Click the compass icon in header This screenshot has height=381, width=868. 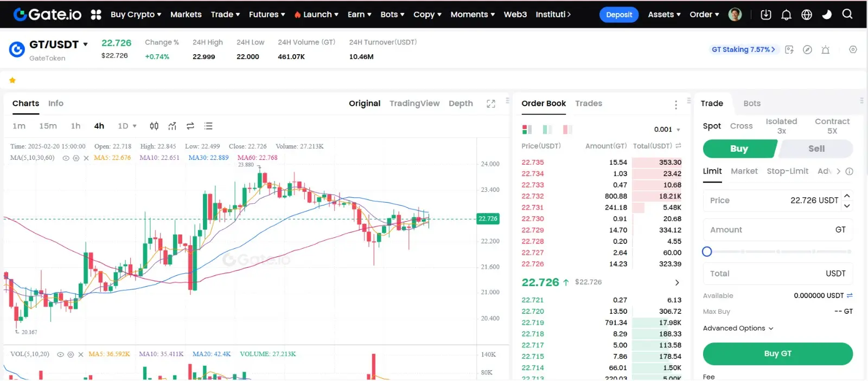tap(807, 50)
